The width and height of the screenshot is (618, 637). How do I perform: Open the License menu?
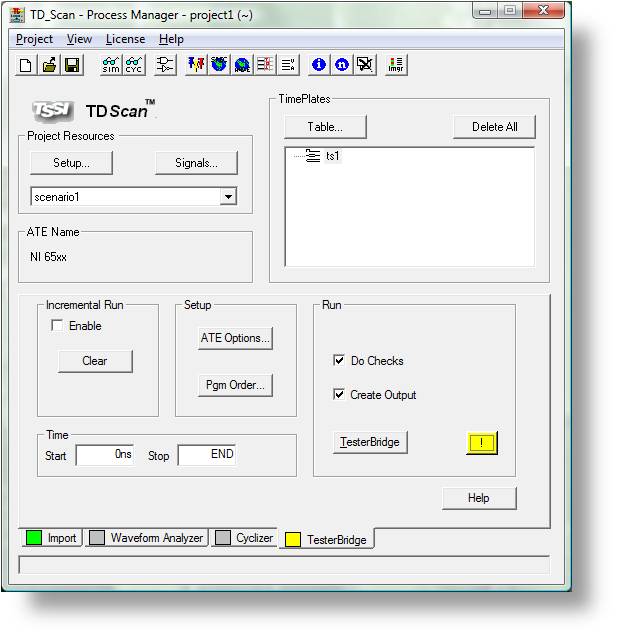click(125, 39)
